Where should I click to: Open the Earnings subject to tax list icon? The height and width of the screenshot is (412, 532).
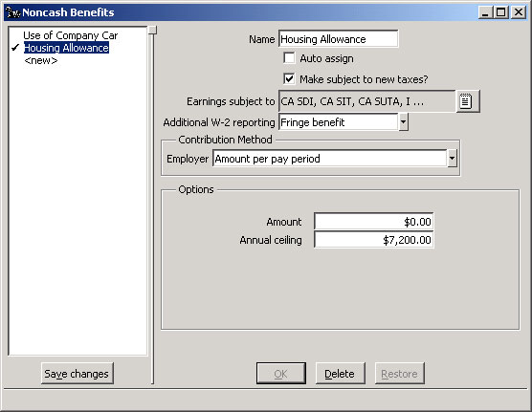pos(468,101)
